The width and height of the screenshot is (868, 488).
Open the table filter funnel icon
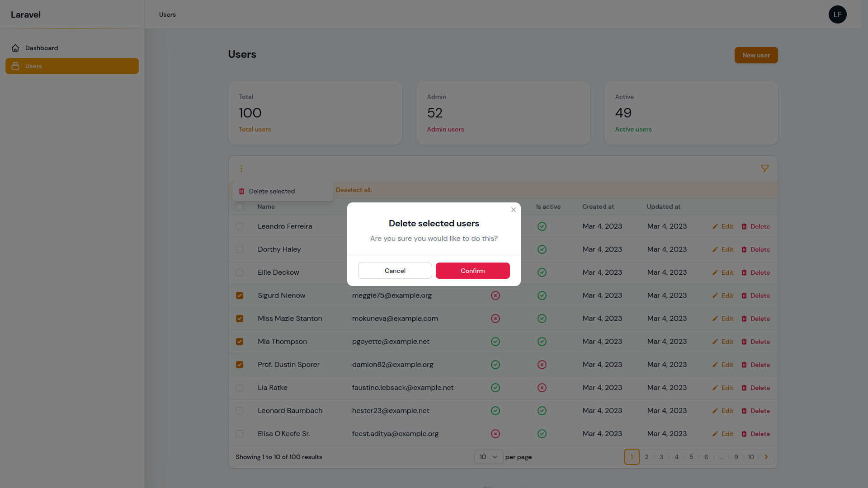coord(765,168)
